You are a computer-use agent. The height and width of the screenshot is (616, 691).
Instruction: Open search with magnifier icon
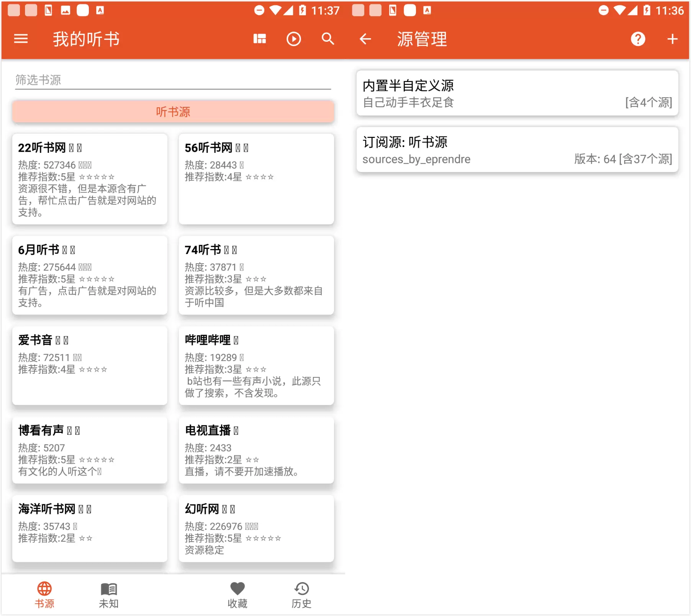tap(328, 39)
